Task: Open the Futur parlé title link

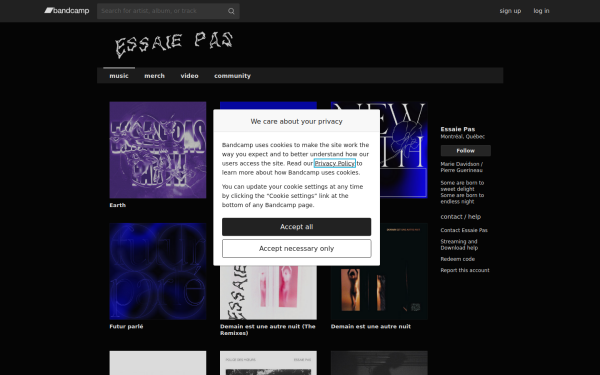Action: (126, 326)
